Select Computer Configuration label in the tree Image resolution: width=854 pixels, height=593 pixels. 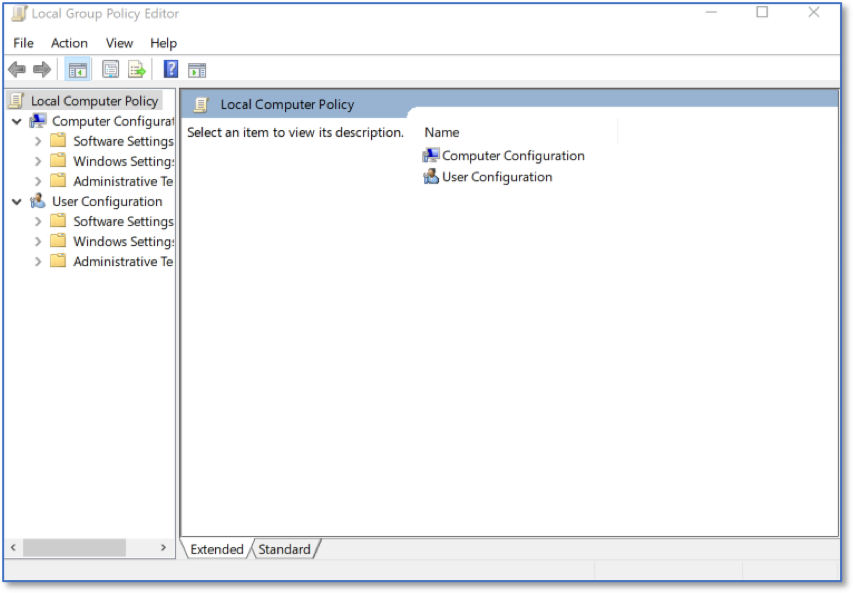(113, 121)
